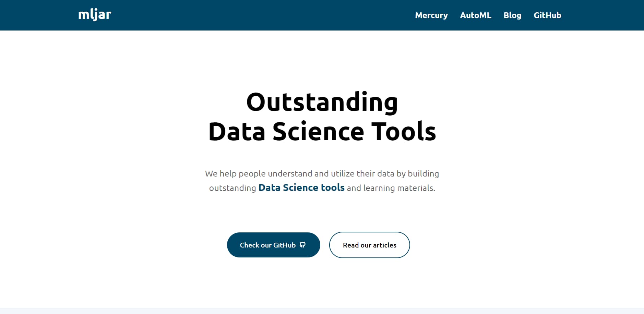The height and width of the screenshot is (314, 644).
Task: Click the word "articles" on the outlined button
Action: (384, 245)
